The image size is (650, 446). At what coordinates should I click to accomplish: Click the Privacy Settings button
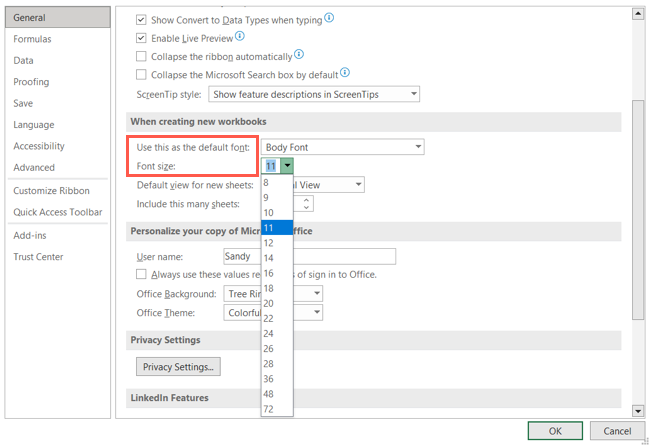pyautogui.click(x=178, y=367)
